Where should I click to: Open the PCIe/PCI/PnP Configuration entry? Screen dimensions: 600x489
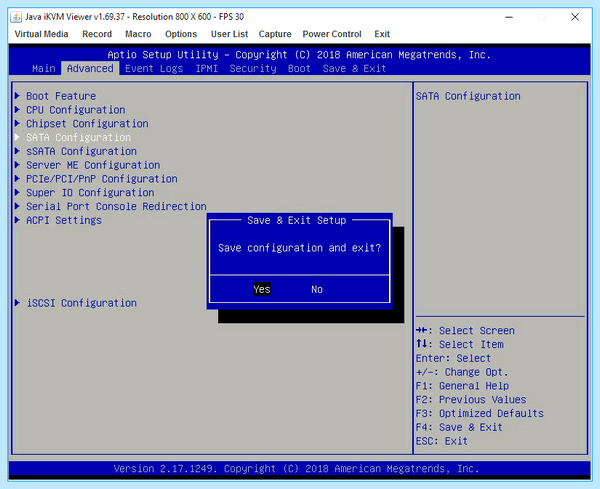coord(102,179)
